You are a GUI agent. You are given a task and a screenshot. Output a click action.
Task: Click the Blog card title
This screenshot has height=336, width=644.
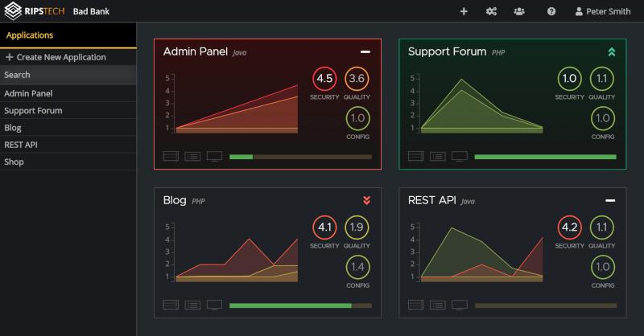tap(175, 201)
